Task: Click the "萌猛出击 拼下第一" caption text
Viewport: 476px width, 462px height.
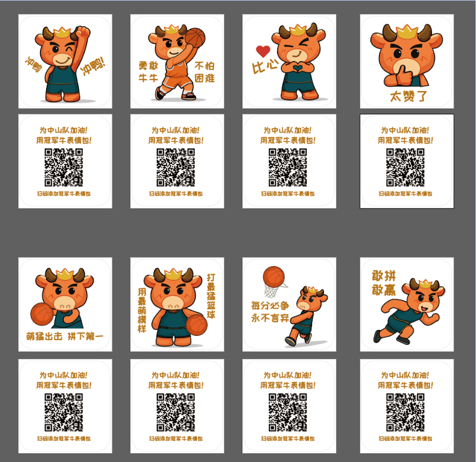Action: [65, 337]
